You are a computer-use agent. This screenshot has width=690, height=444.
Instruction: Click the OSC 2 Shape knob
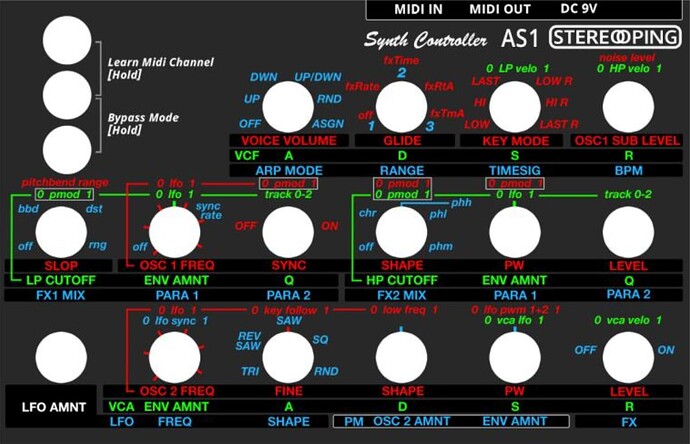click(x=401, y=357)
